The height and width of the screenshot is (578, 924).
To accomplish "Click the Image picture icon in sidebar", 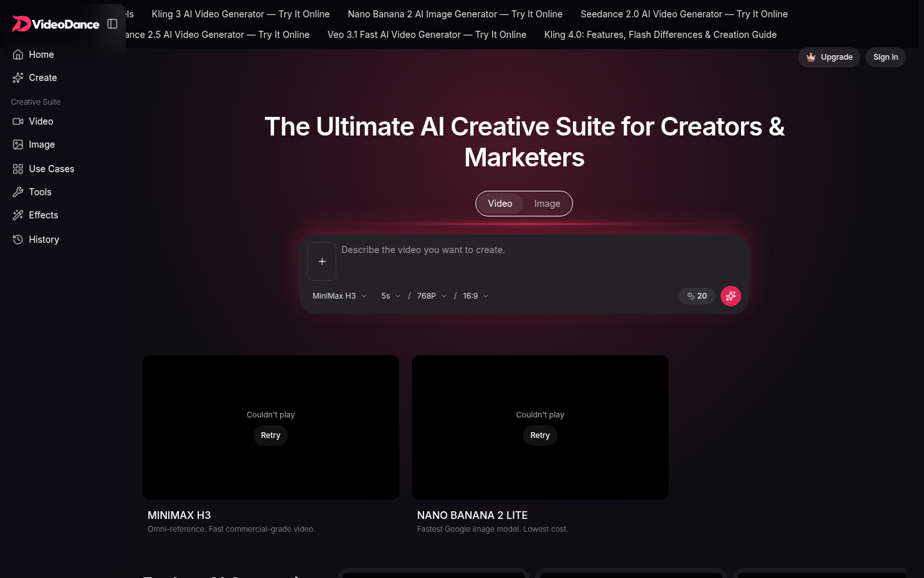I will point(18,144).
